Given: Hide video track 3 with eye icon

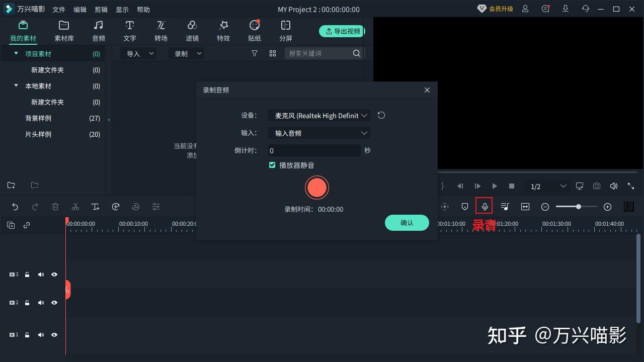Looking at the screenshot, I should [x=54, y=275].
